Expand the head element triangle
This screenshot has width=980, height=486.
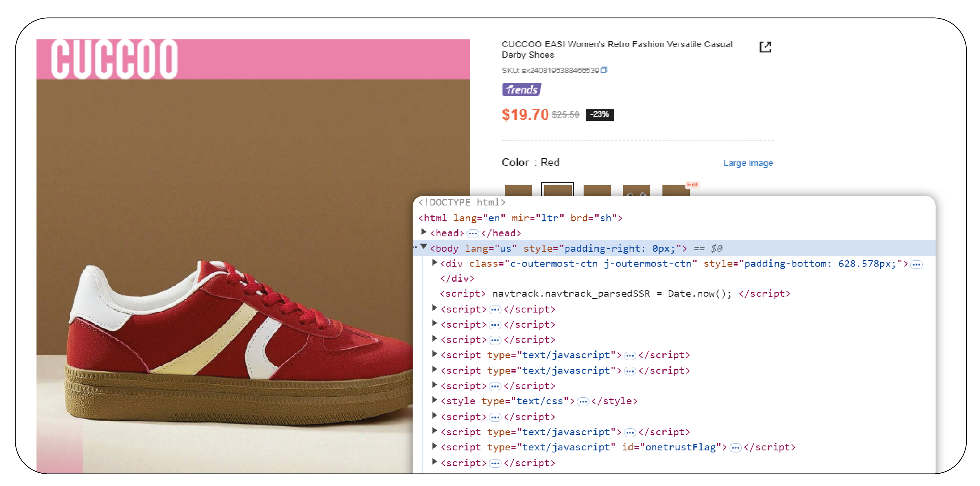point(423,232)
